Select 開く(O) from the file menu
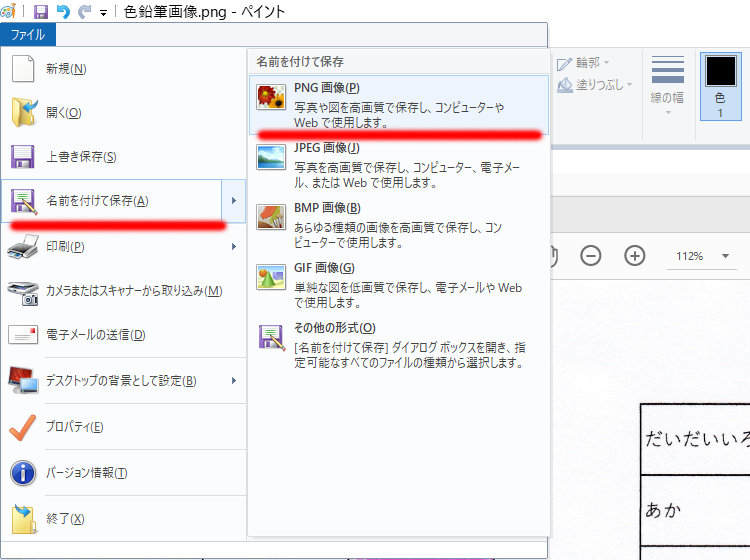The image size is (750, 560). click(123, 113)
